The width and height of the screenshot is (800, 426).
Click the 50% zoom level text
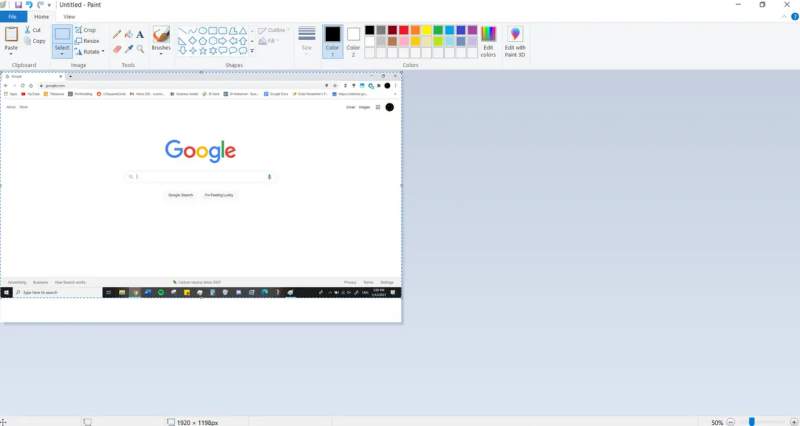[x=717, y=422]
